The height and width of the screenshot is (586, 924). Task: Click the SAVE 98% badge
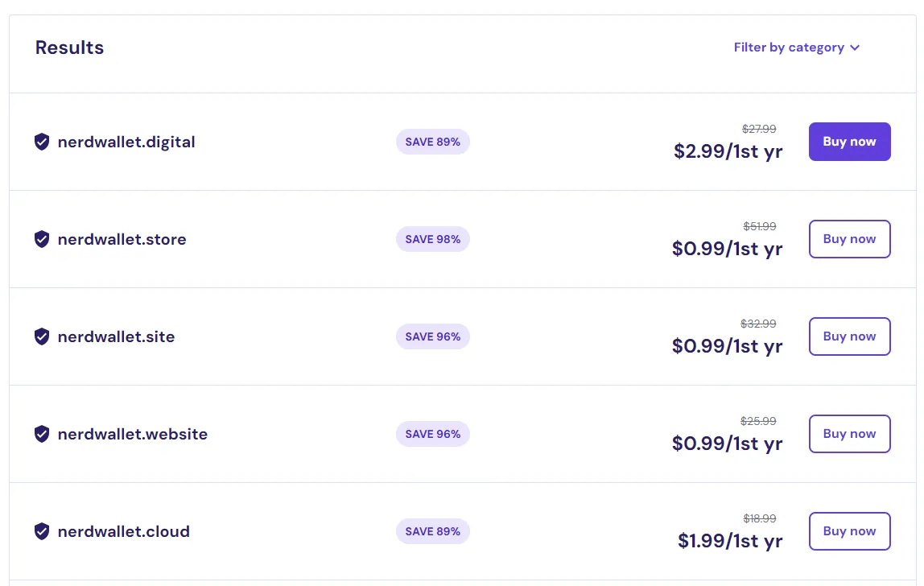pyautogui.click(x=432, y=240)
